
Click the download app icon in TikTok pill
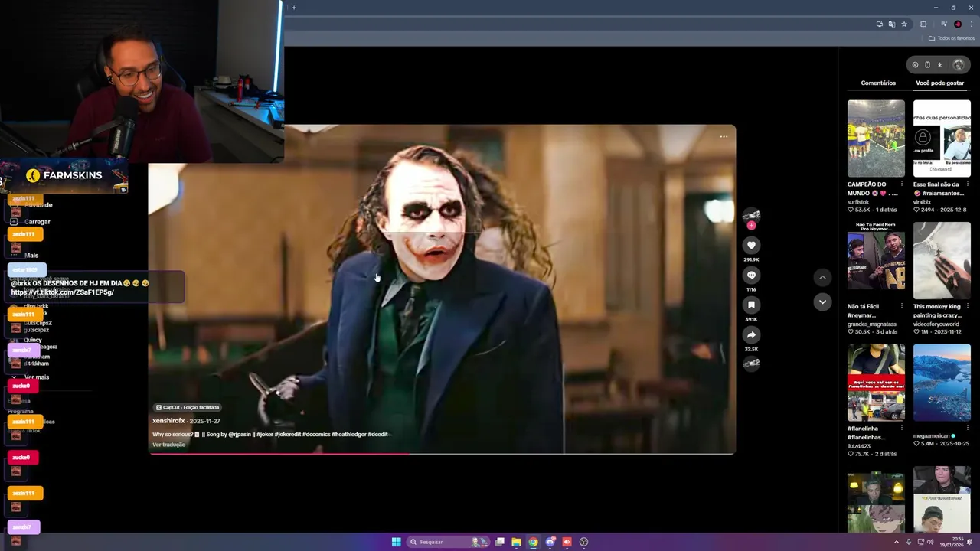(939, 65)
